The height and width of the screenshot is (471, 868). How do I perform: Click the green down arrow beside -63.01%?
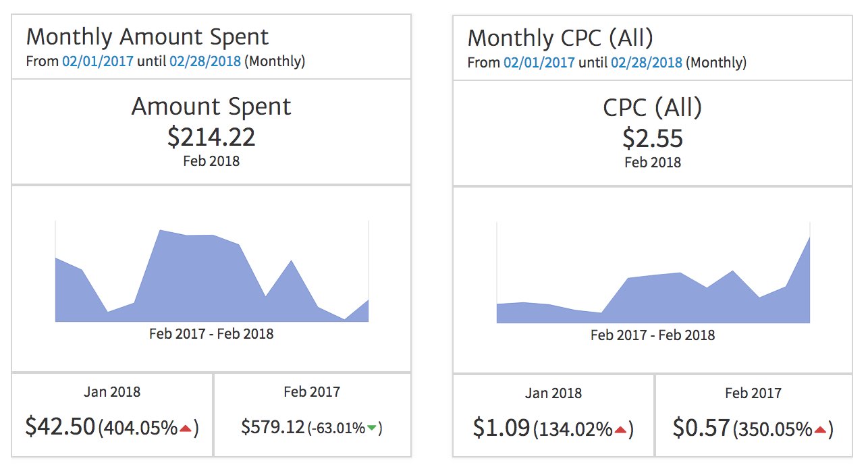pos(372,428)
